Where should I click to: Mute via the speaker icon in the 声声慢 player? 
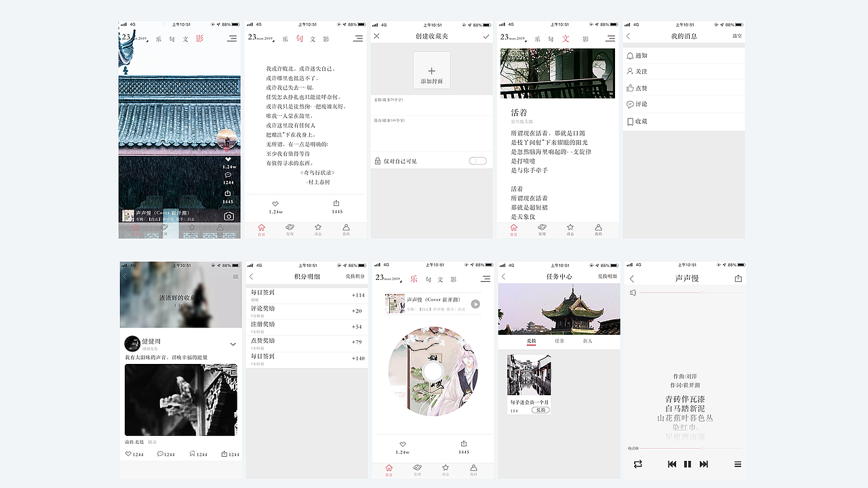(633, 293)
